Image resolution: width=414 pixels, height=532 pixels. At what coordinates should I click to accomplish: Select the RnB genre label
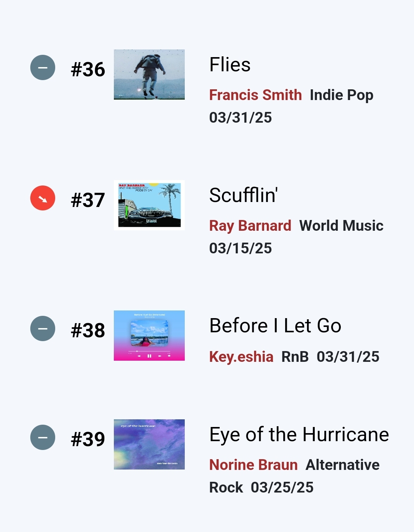295,357
